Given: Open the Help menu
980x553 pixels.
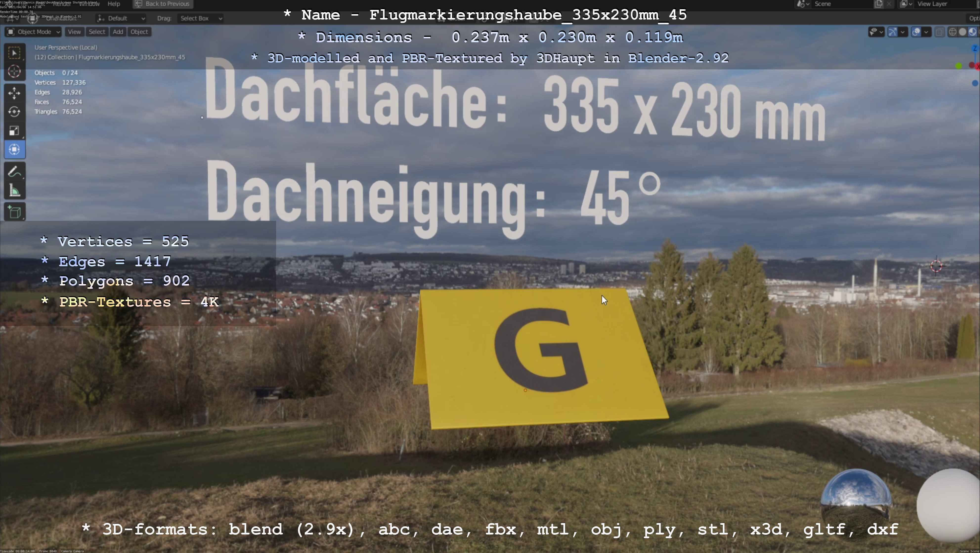Looking at the screenshot, I should [x=114, y=4].
